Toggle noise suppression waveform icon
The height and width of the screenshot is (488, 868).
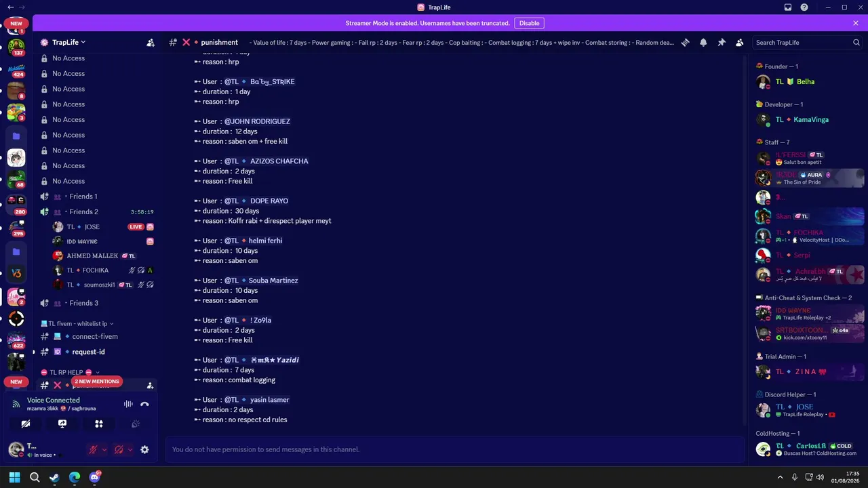[x=128, y=404]
